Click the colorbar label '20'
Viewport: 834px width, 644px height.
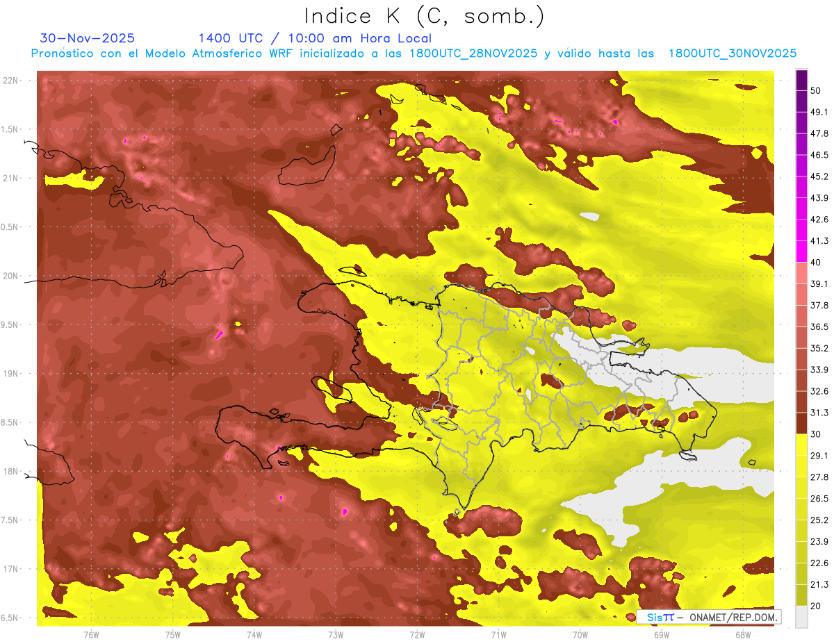coord(816,606)
